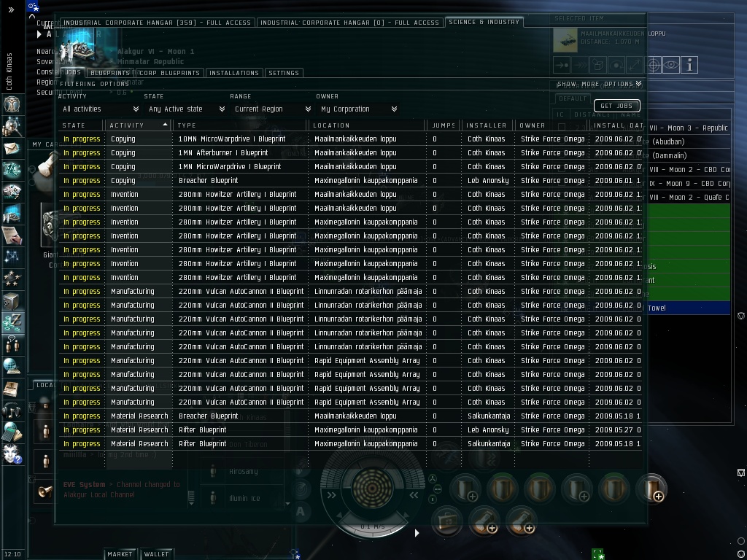Viewport: 747px width, 560px height.
Task: Select the Science & Industry tab
Action: click(484, 22)
